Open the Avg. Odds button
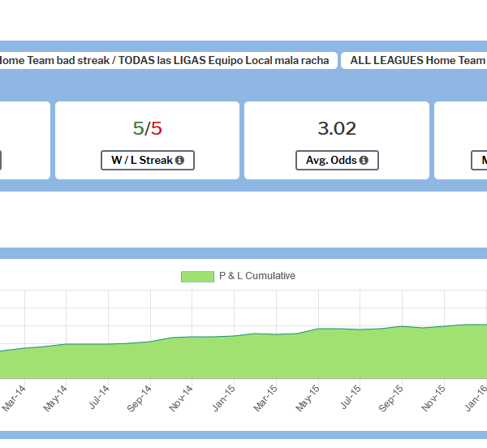 [x=337, y=160]
